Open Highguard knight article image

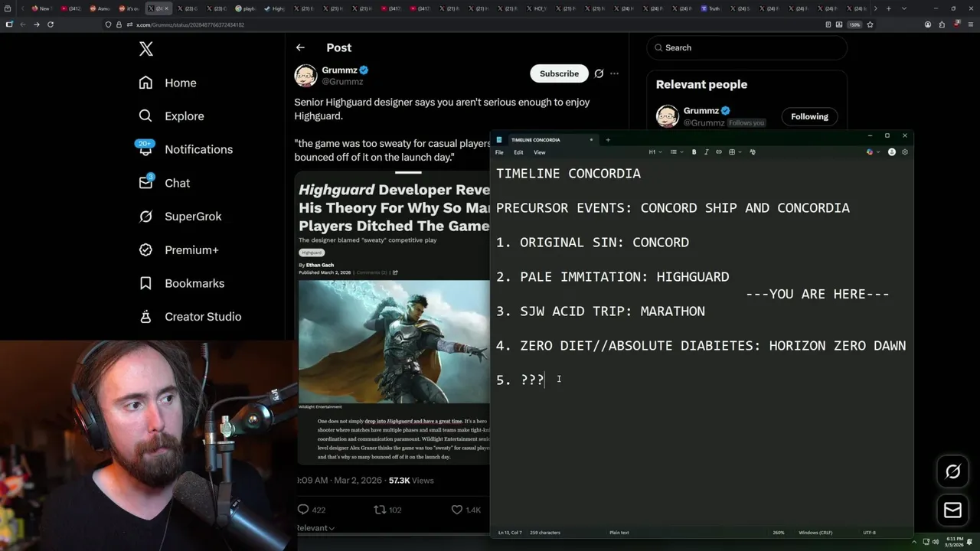click(x=394, y=341)
